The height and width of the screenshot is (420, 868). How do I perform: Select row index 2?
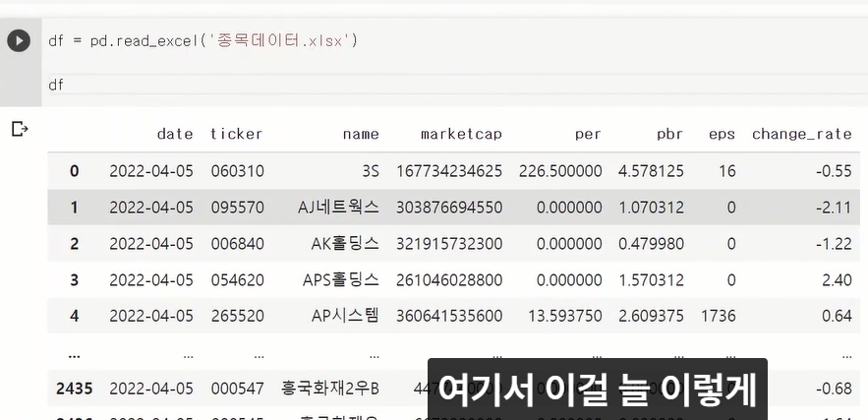pos(74,244)
